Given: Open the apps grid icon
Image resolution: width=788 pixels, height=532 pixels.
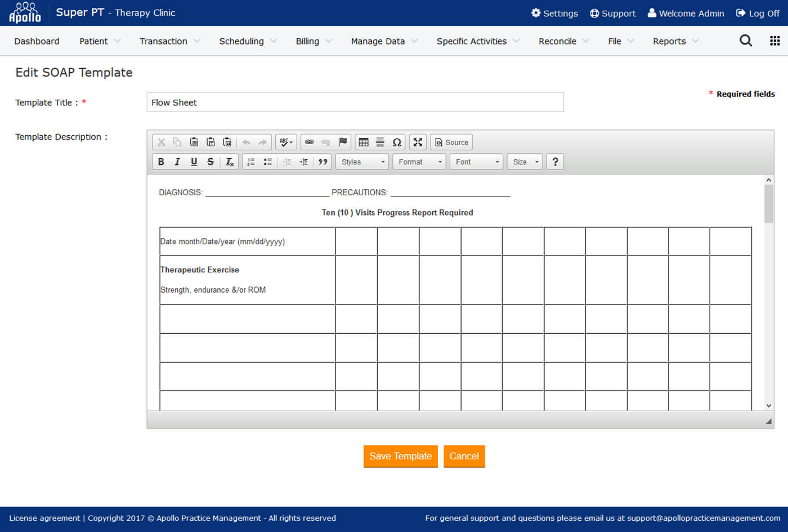Looking at the screenshot, I should [774, 41].
